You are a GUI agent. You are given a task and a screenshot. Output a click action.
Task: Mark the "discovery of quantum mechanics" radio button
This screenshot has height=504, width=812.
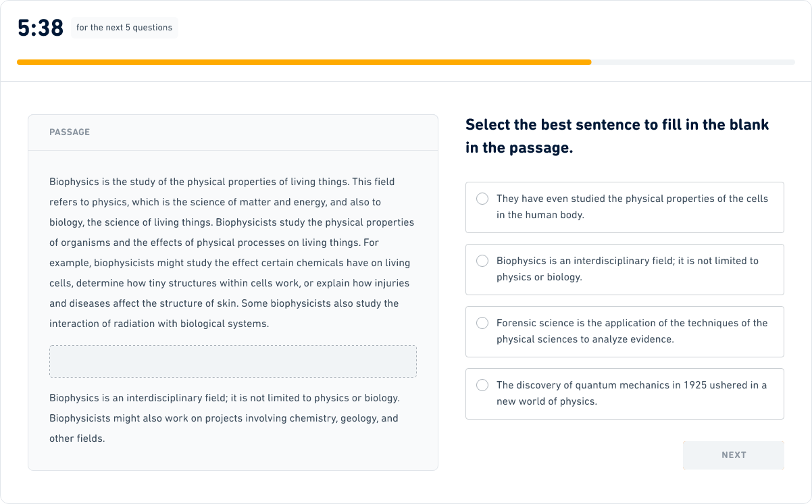(x=482, y=385)
